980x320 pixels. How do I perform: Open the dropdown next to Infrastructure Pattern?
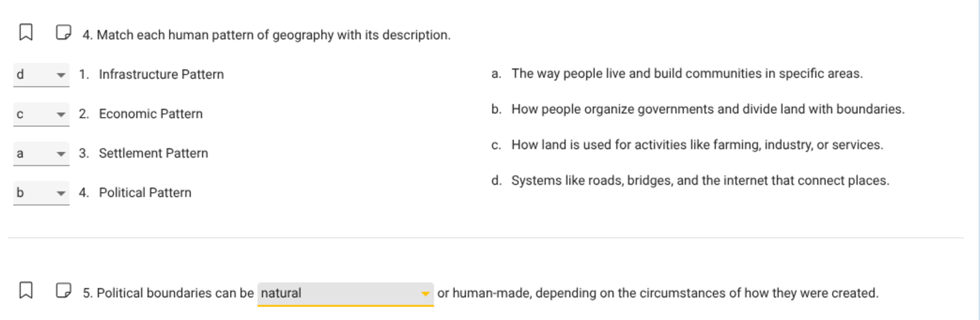41,74
